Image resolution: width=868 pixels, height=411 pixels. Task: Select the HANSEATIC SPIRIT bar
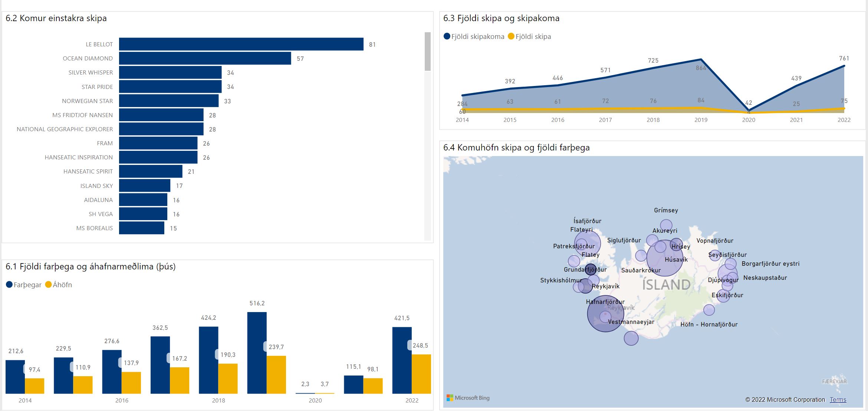pos(151,171)
